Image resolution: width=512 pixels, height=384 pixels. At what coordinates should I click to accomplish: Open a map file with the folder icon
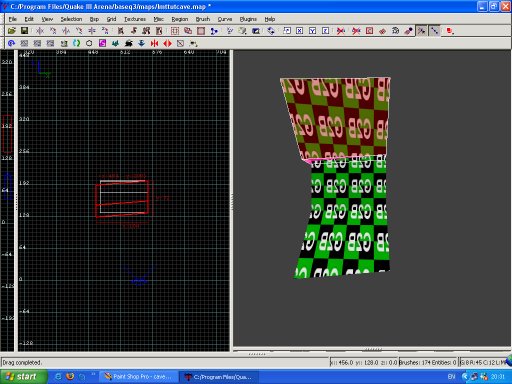(x=12, y=31)
